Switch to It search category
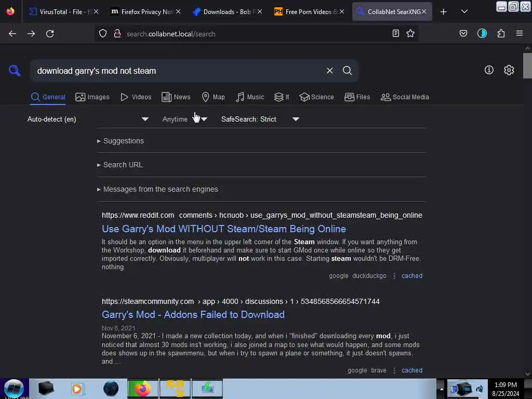 (x=282, y=97)
